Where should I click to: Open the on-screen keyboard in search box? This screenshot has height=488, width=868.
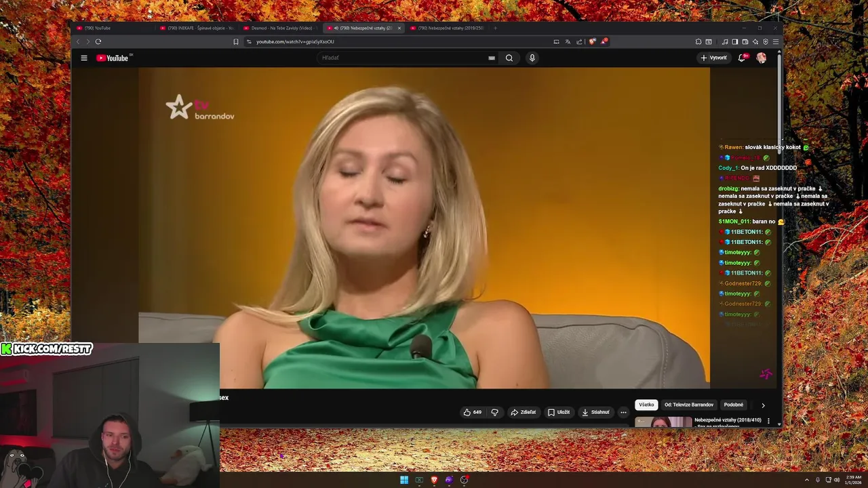pyautogui.click(x=492, y=58)
